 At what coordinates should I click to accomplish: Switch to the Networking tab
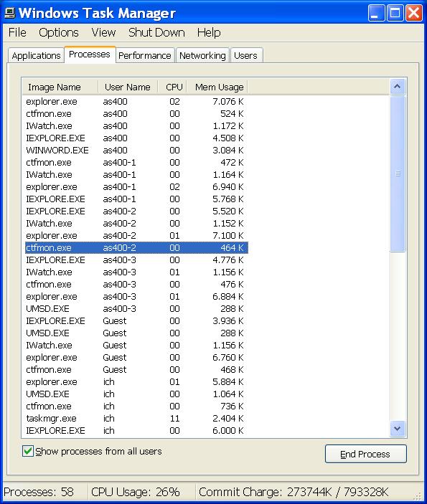click(202, 56)
